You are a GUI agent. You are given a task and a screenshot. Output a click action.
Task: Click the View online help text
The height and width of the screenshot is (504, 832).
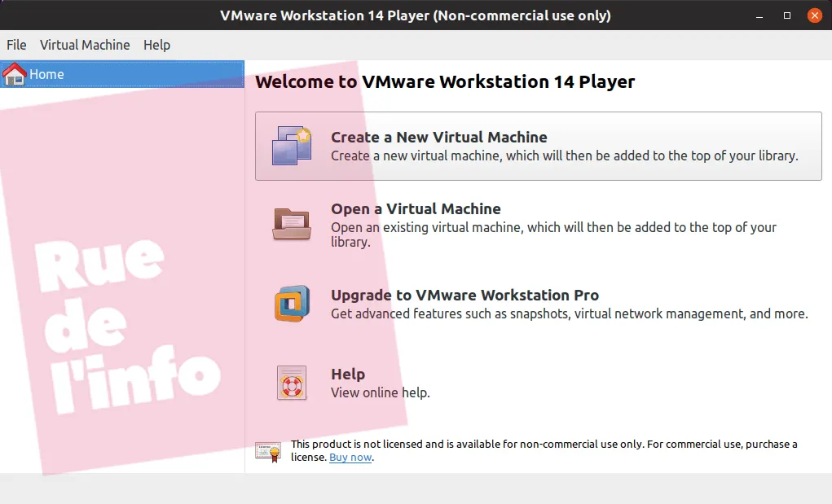[x=381, y=392]
